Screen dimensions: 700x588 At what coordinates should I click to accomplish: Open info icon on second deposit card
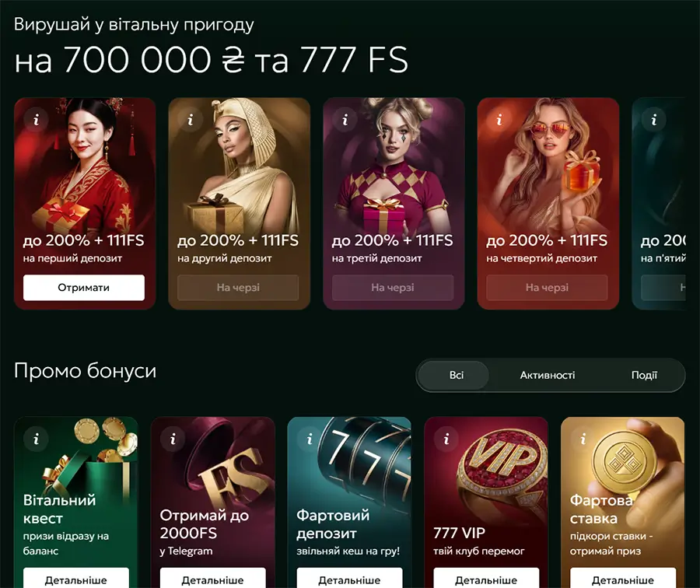pos(191,120)
